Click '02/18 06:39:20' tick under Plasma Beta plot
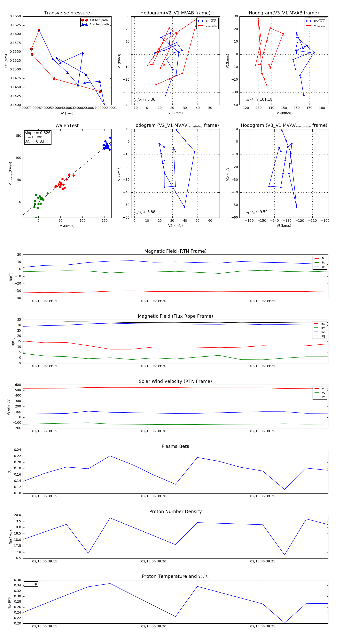The image size is (351, 644). pos(154,496)
